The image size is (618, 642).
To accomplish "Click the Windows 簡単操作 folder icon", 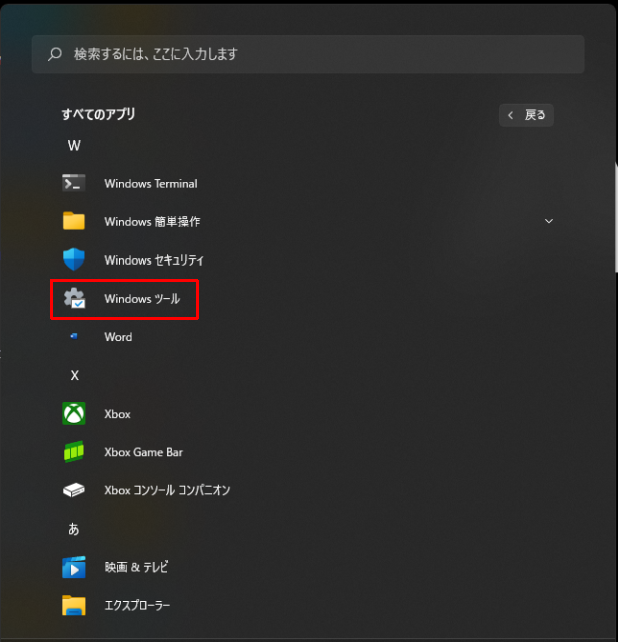I will 74,221.
